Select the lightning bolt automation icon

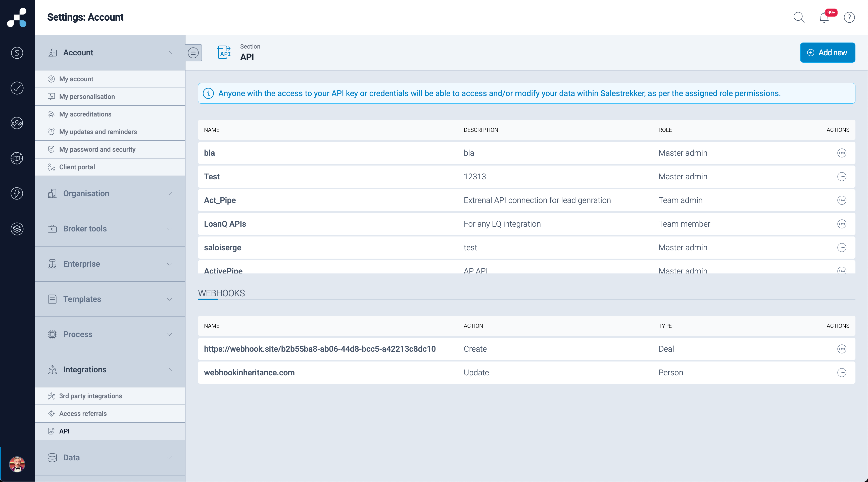pyautogui.click(x=17, y=193)
